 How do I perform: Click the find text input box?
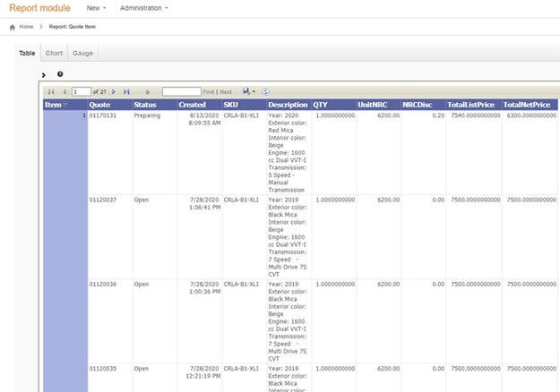pos(181,91)
